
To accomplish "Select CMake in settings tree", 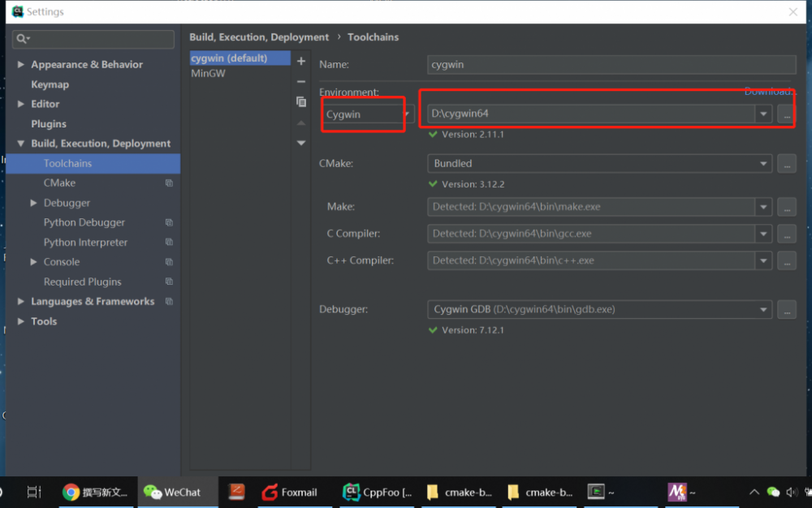I will point(59,183).
